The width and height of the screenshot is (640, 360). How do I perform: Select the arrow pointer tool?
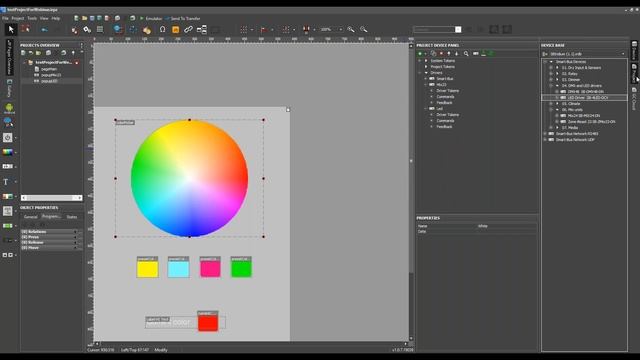pos(11,29)
